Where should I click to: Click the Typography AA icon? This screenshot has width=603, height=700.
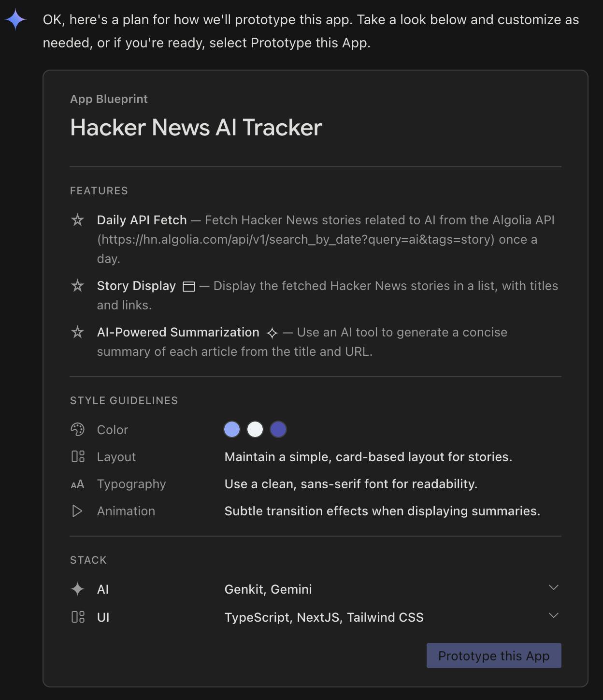click(77, 484)
